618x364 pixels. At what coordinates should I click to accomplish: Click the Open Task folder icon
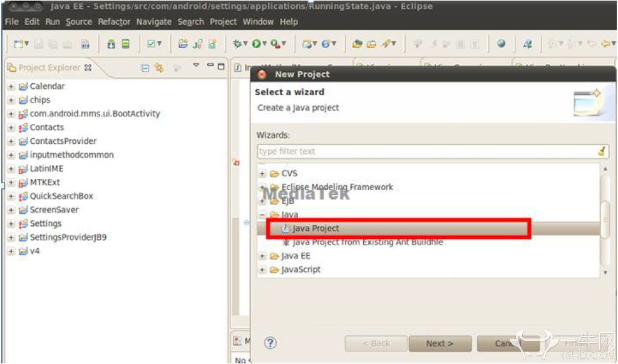(x=371, y=44)
